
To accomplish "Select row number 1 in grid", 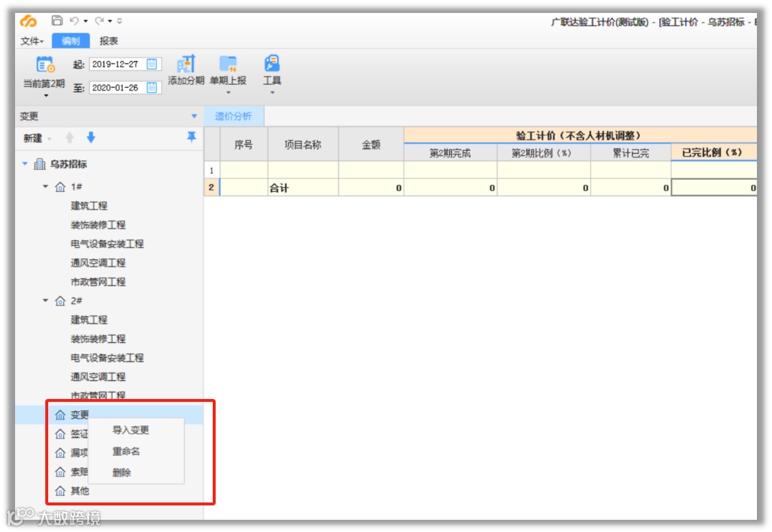I will [x=212, y=170].
